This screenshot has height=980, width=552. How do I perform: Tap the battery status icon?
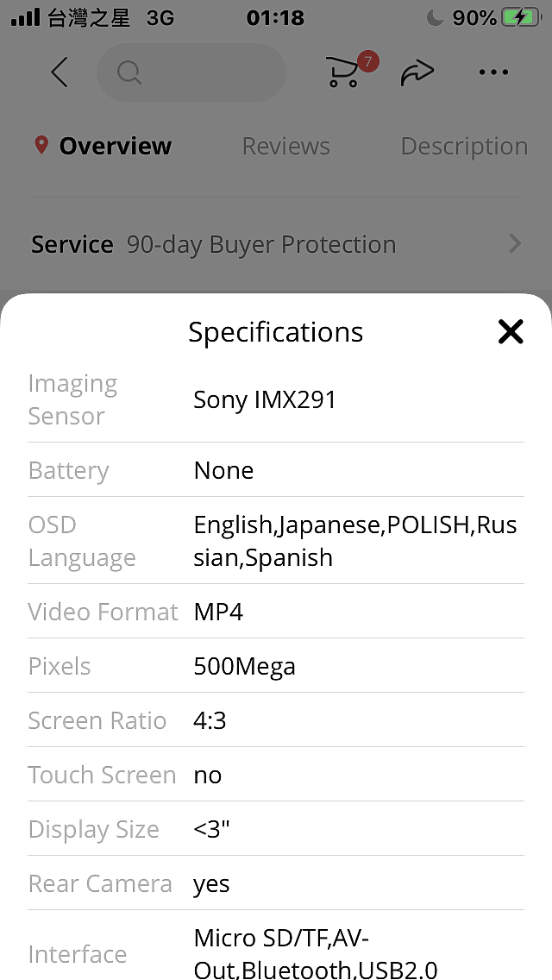tap(522, 17)
